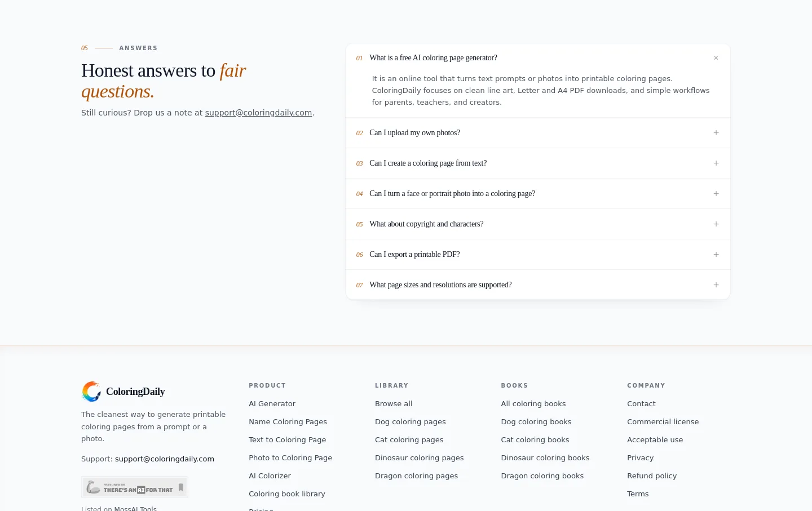812x511 pixels.
Task: Open Photo to Coloring Page link
Action: click(290, 458)
